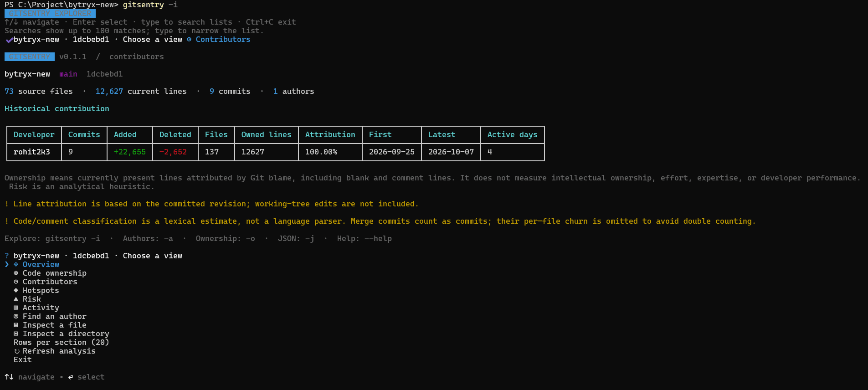Click the 12,627 current lines count
868x390 pixels.
(x=109, y=92)
